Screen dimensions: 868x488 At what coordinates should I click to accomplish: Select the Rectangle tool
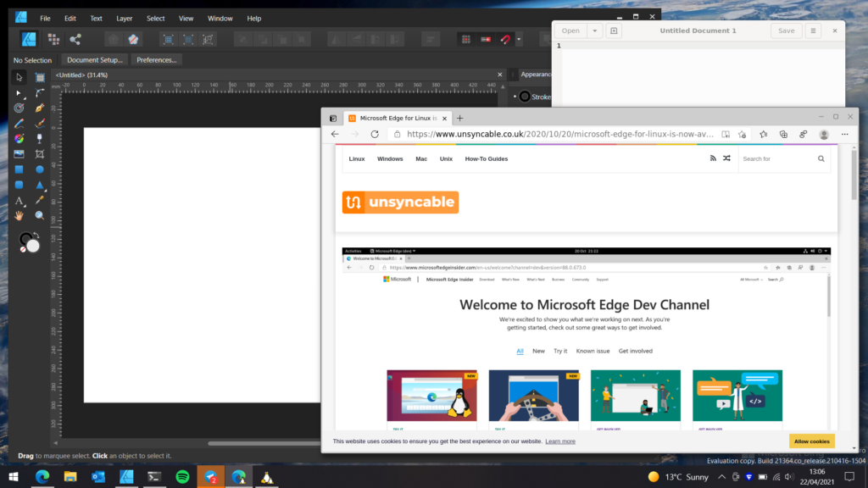point(19,169)
